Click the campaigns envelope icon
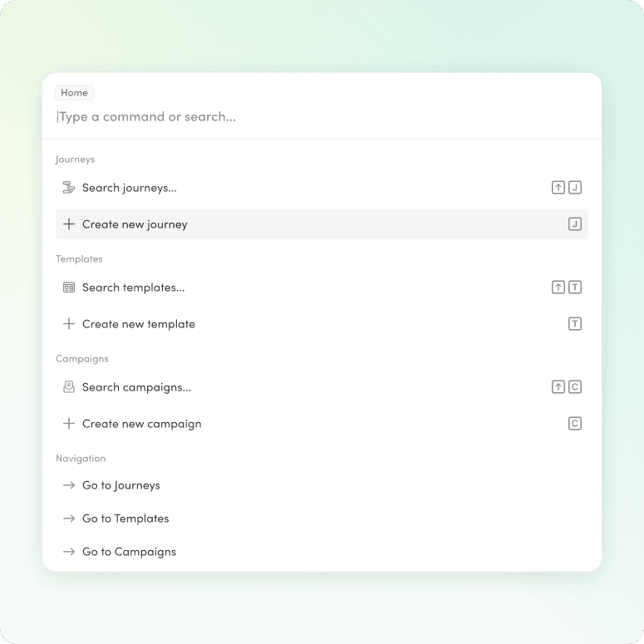Screen dimensions: 644x644 coord(69,387)
